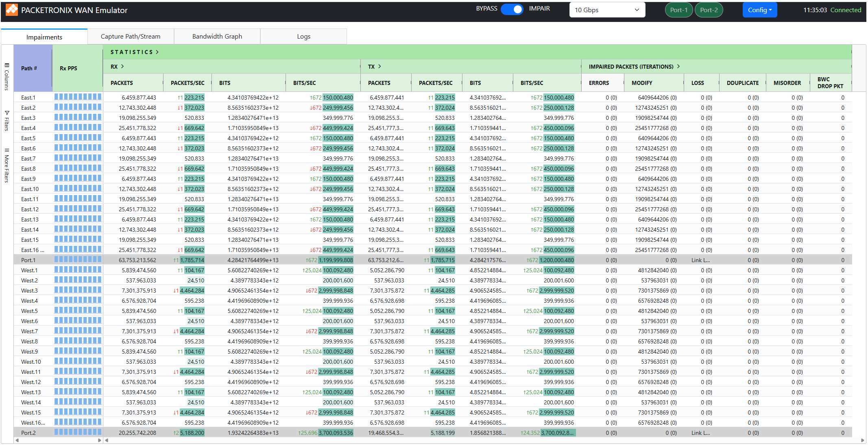Screen dimensions: 868x445
Task: Click the 'Link L...' loss cell in Port.2 row
Action: coord(701,433)
